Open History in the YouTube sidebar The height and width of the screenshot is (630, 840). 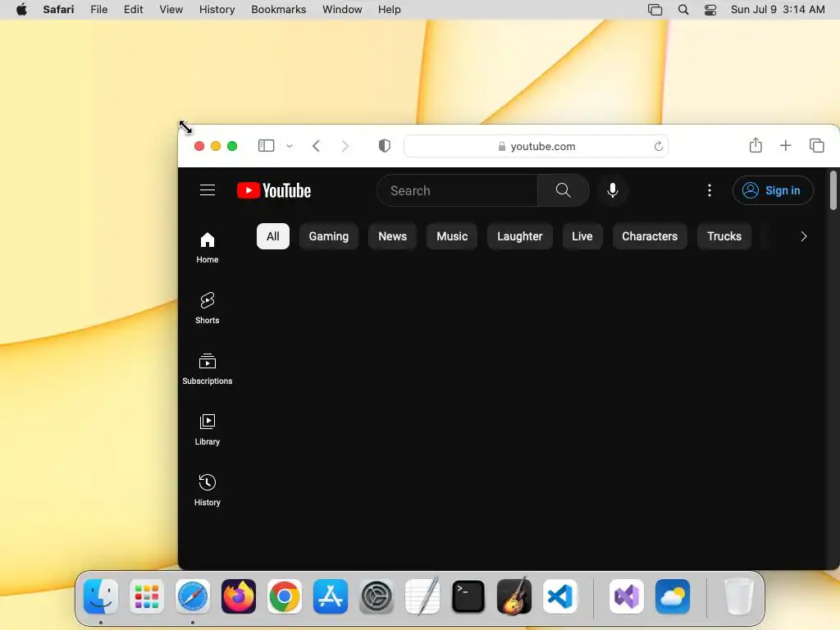click(208, 491)
